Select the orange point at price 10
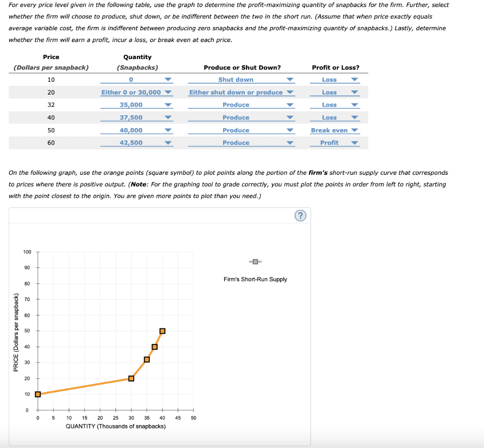The width and height of the screenshot is (484, 448). coord(38,394)
